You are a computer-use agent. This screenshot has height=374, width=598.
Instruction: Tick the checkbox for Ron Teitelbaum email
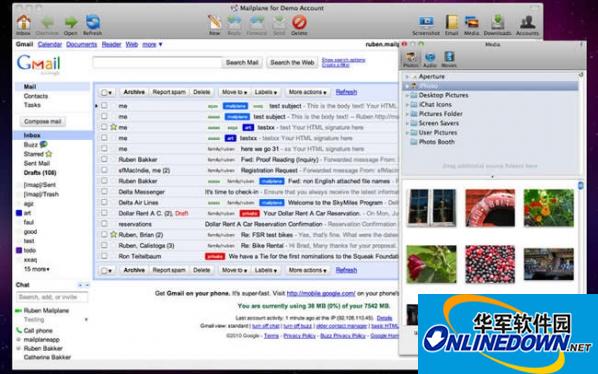[x=104, y=256]
